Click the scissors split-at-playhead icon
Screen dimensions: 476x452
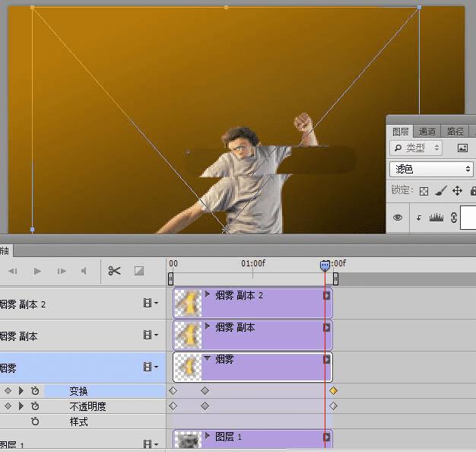coord(115,270)
